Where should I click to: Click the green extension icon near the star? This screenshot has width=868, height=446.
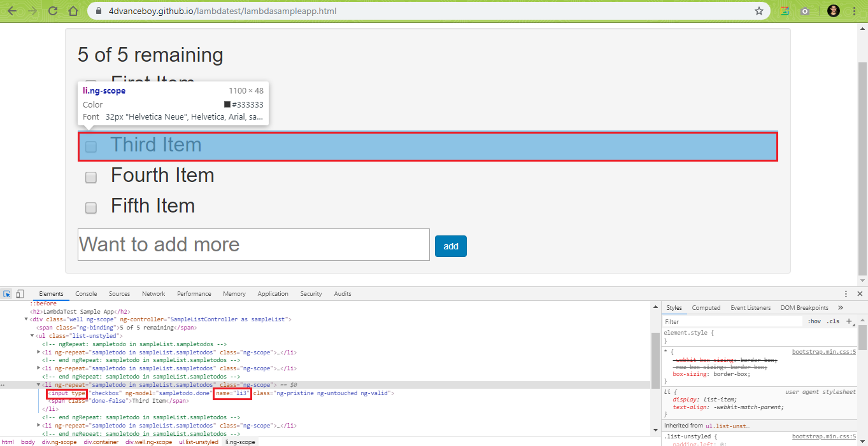(785, 11)
